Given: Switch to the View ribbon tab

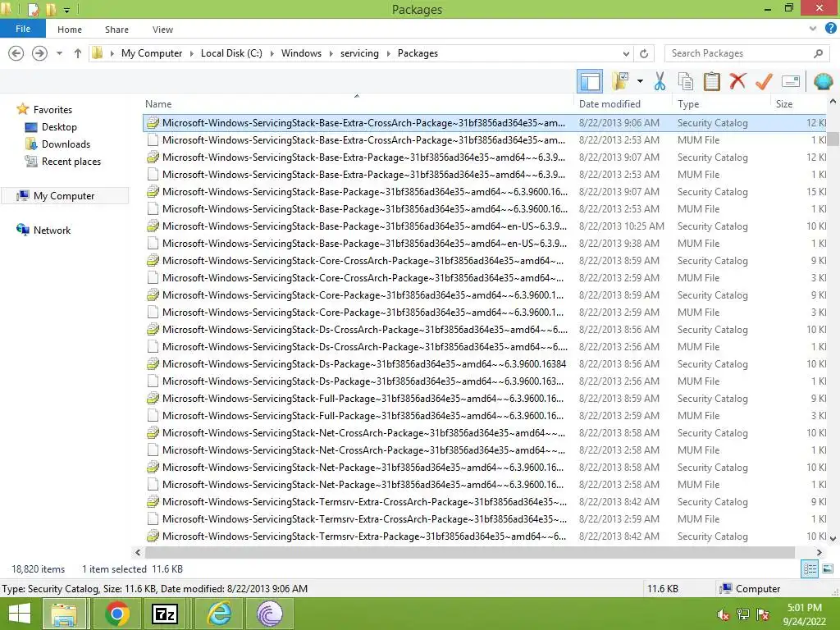Looking at the screenshot, I should point(162,30).
